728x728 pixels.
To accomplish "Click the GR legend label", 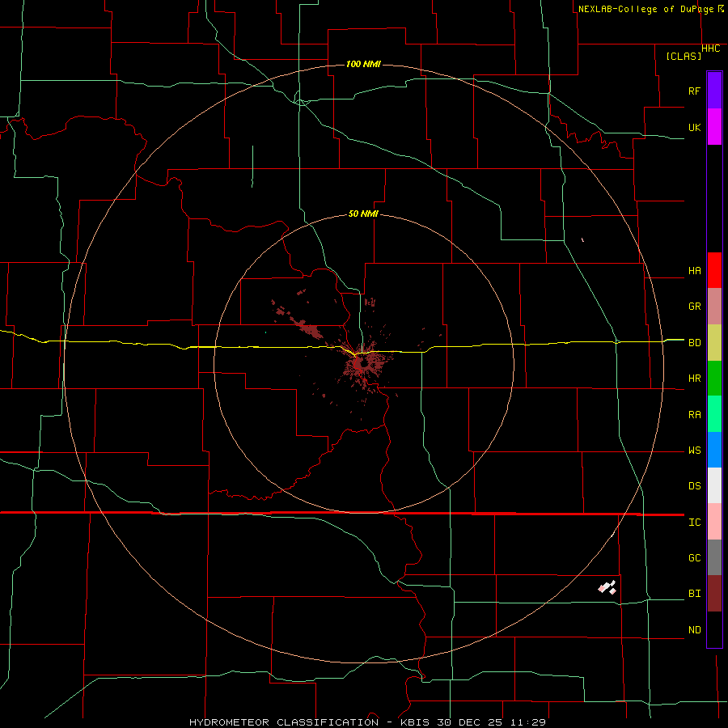I will click(x=694, y=307).
